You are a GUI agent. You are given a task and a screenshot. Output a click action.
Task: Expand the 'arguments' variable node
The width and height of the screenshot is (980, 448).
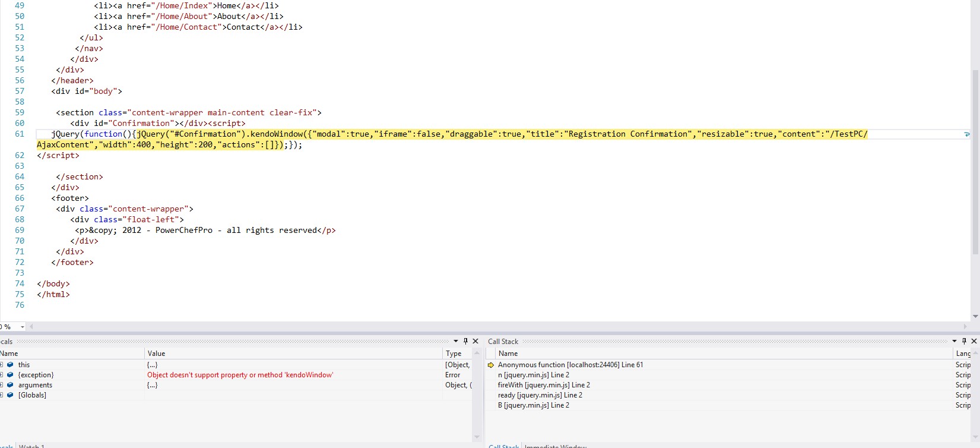1,385
